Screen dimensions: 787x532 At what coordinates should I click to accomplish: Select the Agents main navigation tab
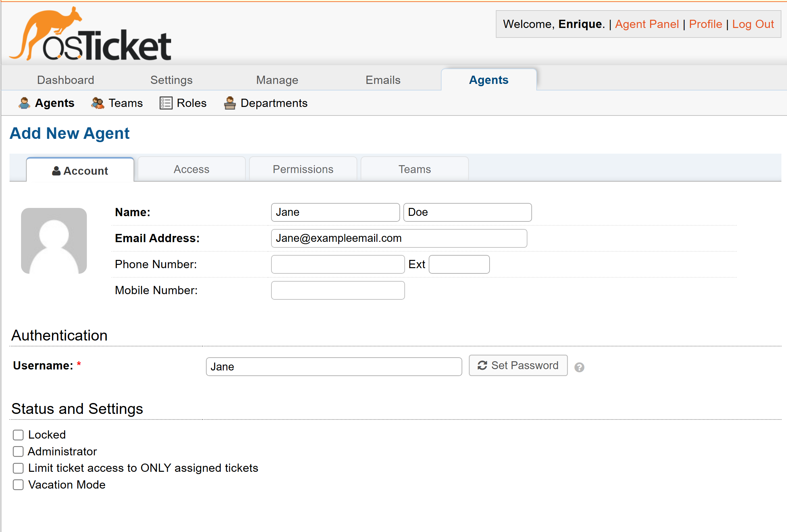(x=489, y=80)
